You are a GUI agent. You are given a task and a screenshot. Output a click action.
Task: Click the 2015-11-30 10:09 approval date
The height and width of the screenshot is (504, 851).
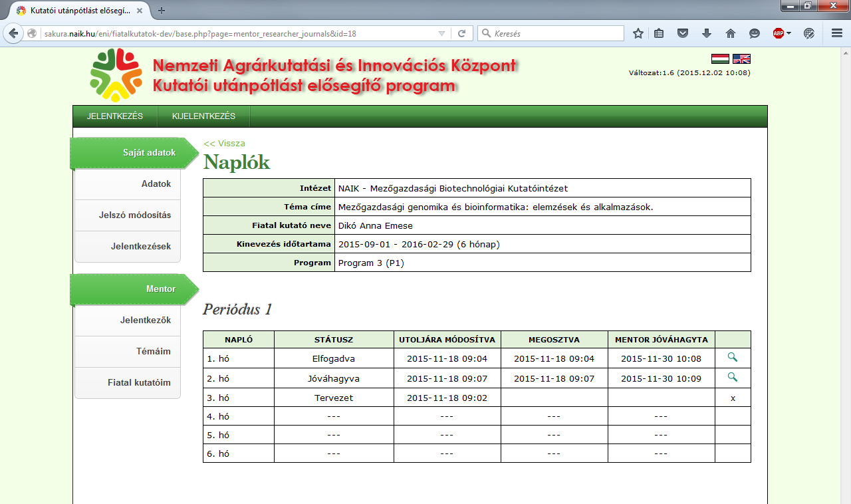point(662,378)
